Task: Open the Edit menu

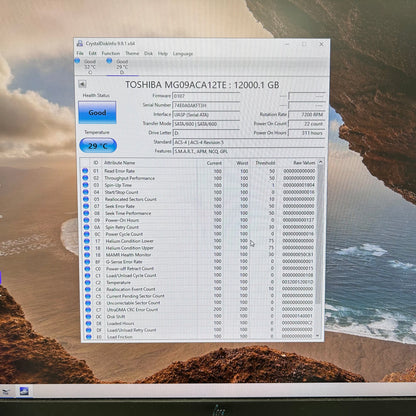Action: (x=92, y=53)
